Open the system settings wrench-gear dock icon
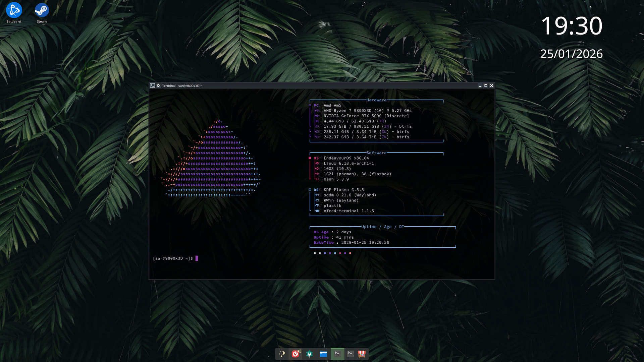Viewport: 644px width, 362px height. (x=309, y=354)
